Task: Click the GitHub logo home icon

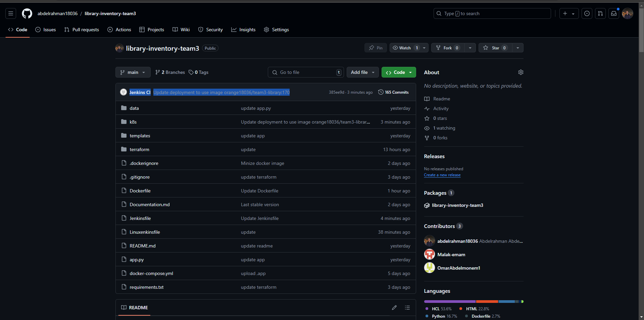Action: [x=27, y=13]
